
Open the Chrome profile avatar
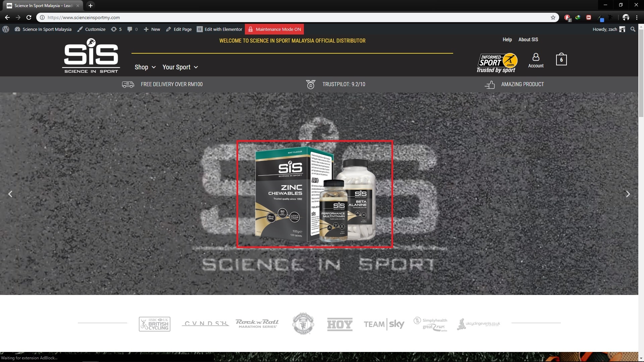tap(626, 17)
